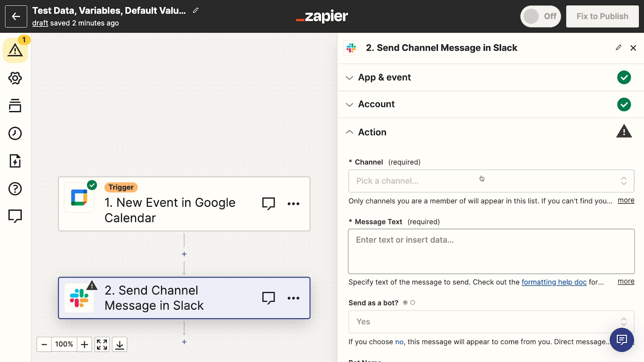Image resolution: width=644 pixels, height=362 pixels.
Task: Click the Zapier logo
Action: point(322,16)
